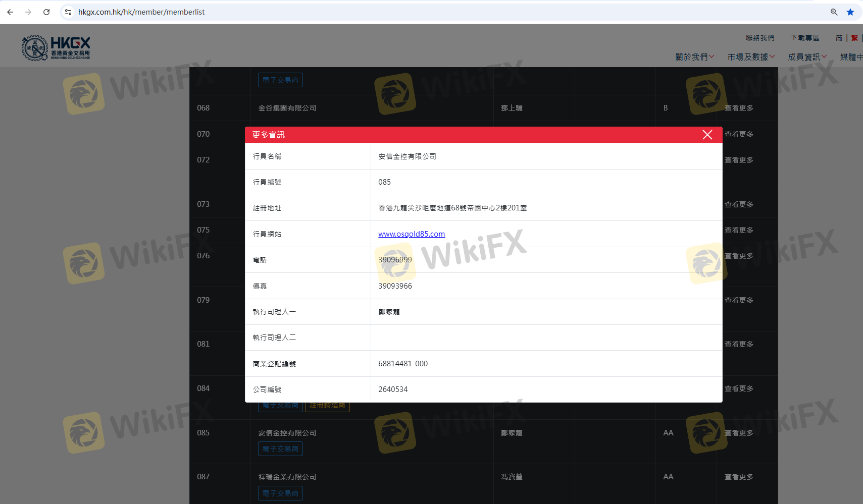Expand the 關於我們 dropdown menu
Viewport: 863px width, 504px height.
click(x=694, y=57)
